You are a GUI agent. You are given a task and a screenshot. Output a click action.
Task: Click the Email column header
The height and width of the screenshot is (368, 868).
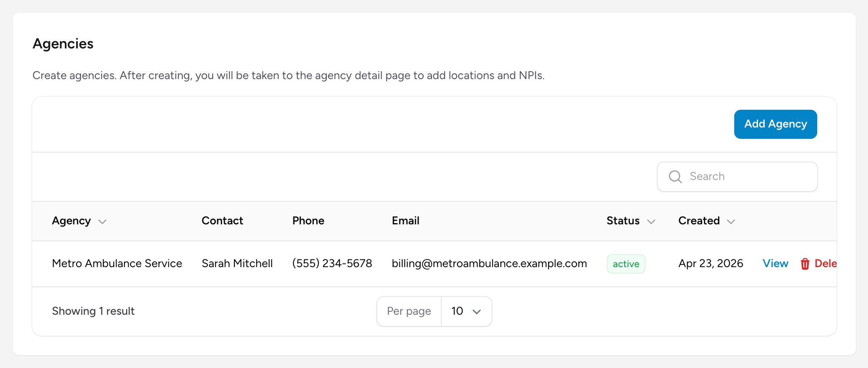click(405, 221)
